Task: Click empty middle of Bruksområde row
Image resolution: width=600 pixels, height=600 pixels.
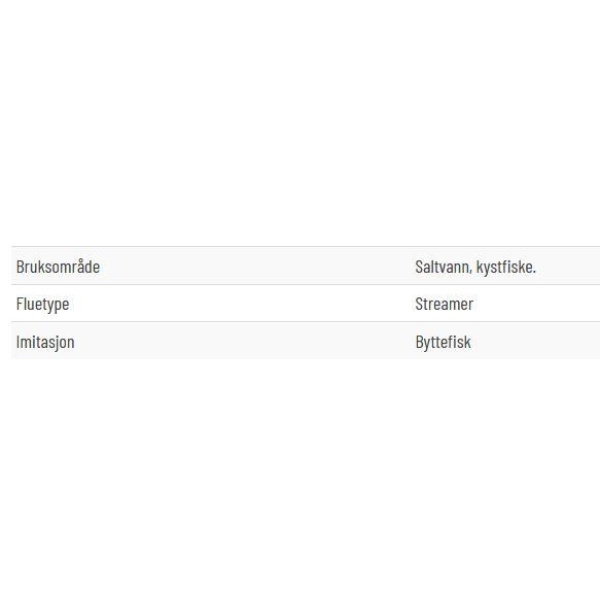Action: 256,266
